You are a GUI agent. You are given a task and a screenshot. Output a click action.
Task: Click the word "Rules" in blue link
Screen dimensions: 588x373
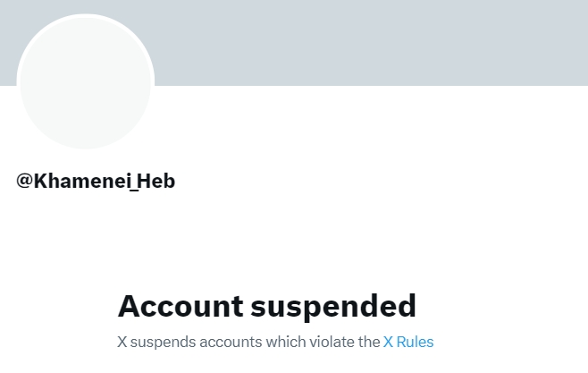[415, 342]
